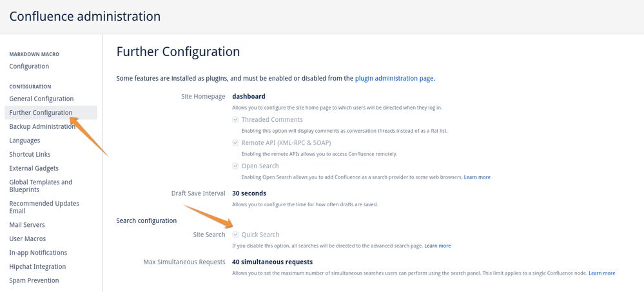Screen dimensions: 644x292
Task: Open Shortcut Links settings
Action: point(30,155)
